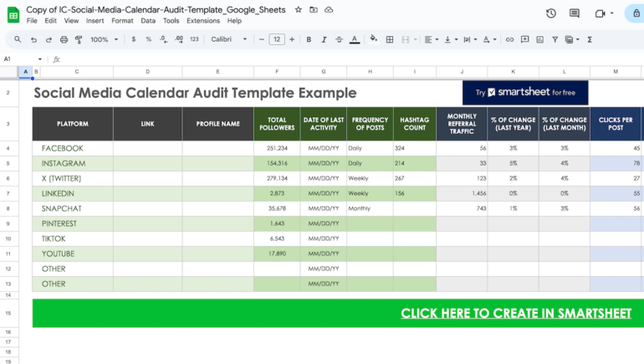Open the move to folder icon
Screen dimensions: 644x364
[314, 9]
